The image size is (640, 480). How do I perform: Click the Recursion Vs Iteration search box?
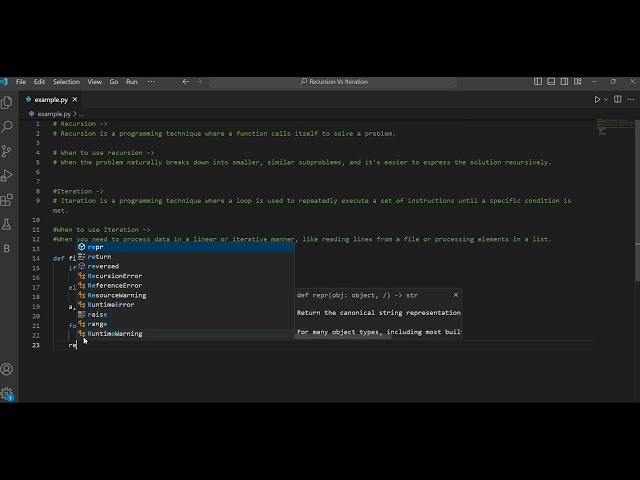pyautogui.click(x=333, y=82)
